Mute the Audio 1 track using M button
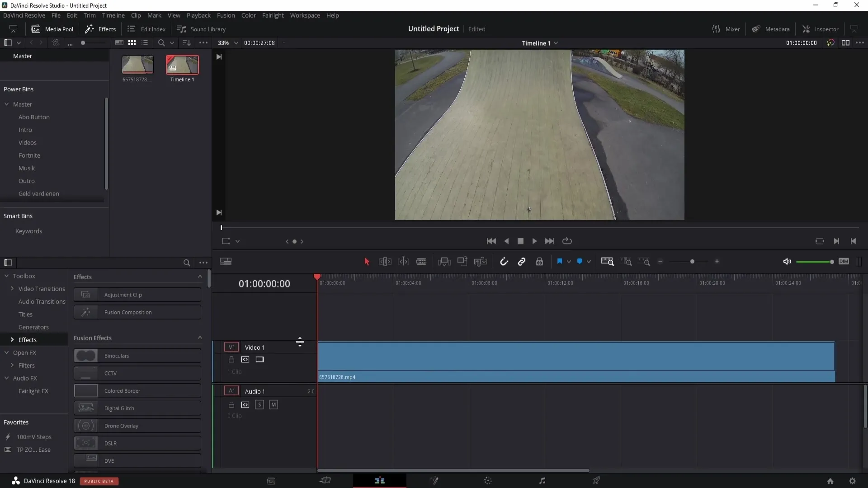Screen dimensions: 868x488 (274, 404)
